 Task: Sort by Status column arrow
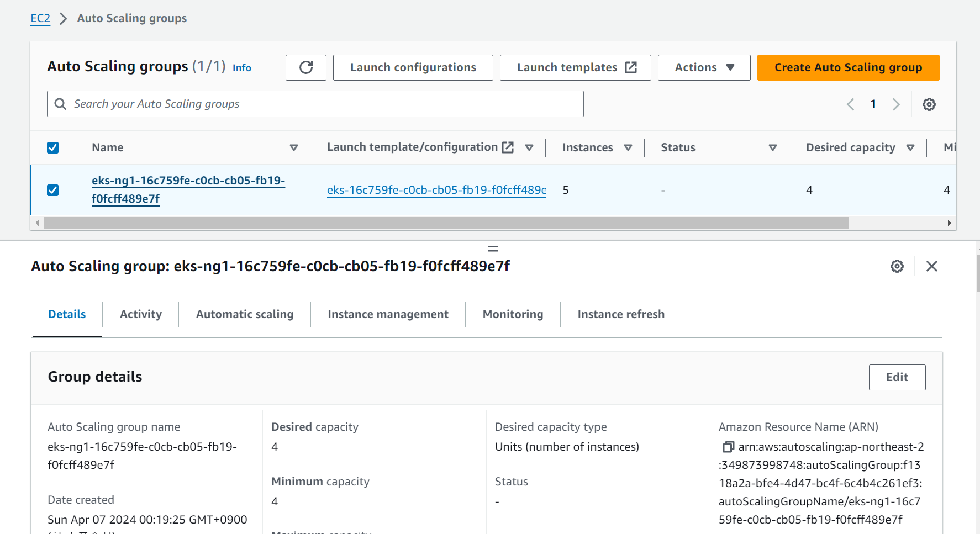[773, 147]
